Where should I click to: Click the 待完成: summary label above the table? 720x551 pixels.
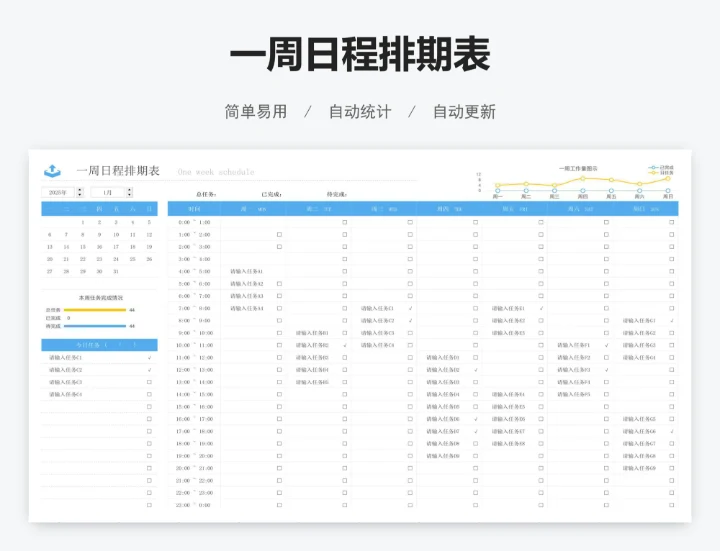tap(337, 195)
